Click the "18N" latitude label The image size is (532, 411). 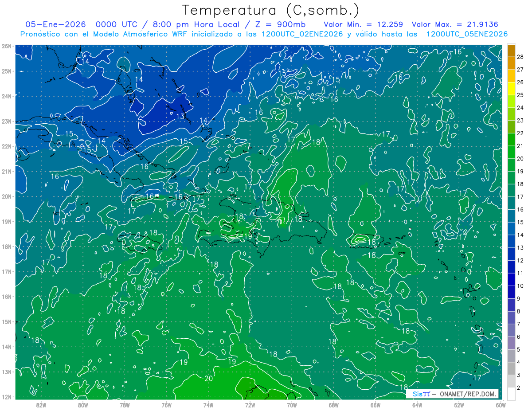pos(6,247)
